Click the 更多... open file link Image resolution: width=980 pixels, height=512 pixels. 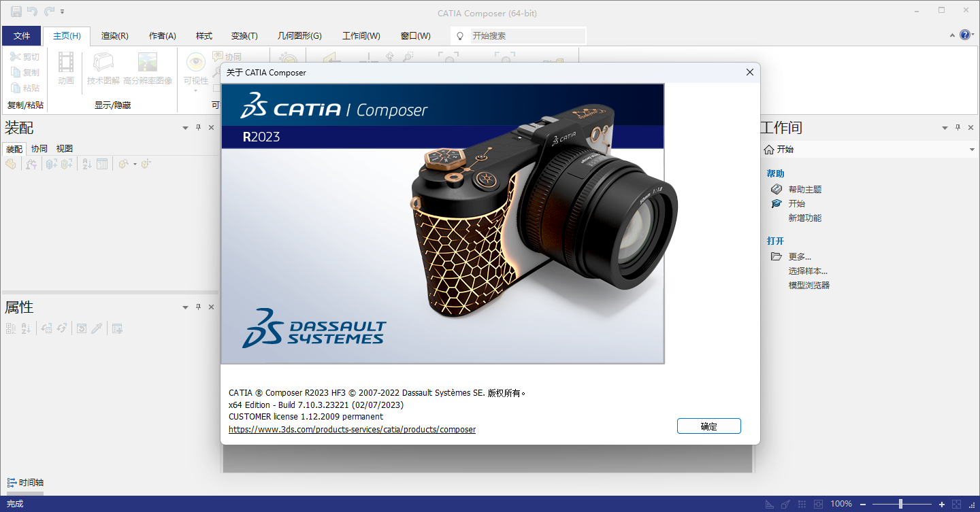click(x=800, y=256)
